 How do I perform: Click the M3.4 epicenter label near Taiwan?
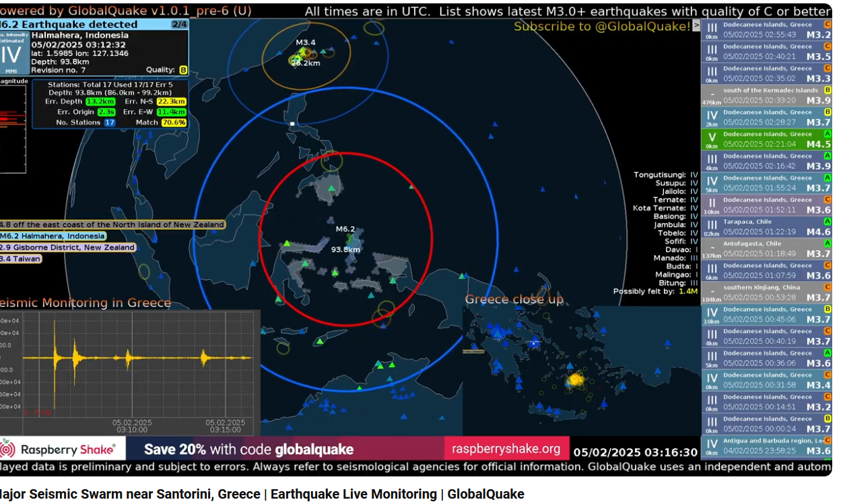[x=306, y=42]
